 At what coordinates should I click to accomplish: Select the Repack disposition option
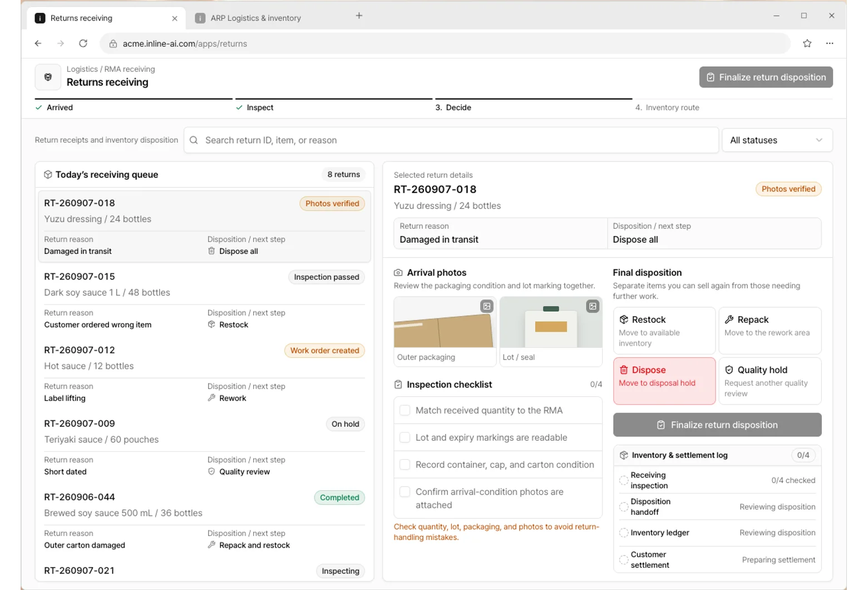tap(770, 331)
